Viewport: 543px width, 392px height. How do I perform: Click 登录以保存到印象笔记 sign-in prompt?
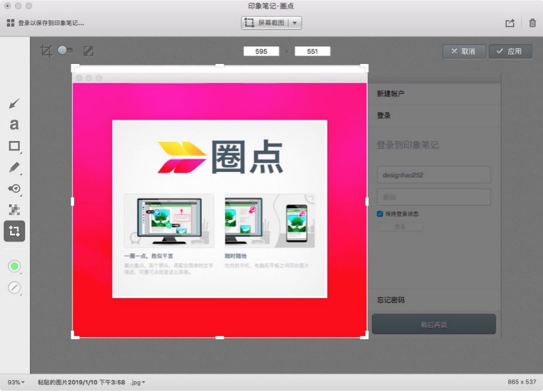click(x=51, y=23)
